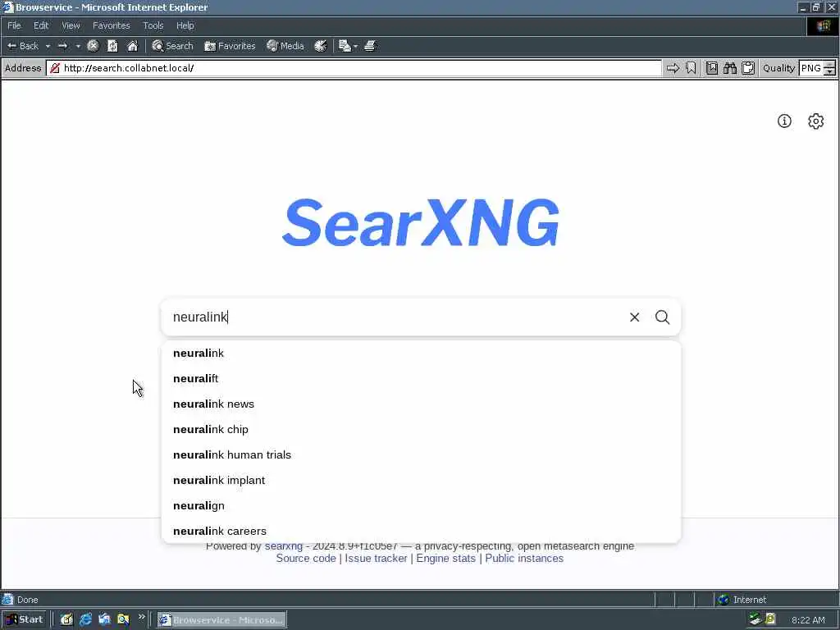Click the magnifier search submit icon
Viewport: 840px width, 630px height.
[x=662, y=317]
